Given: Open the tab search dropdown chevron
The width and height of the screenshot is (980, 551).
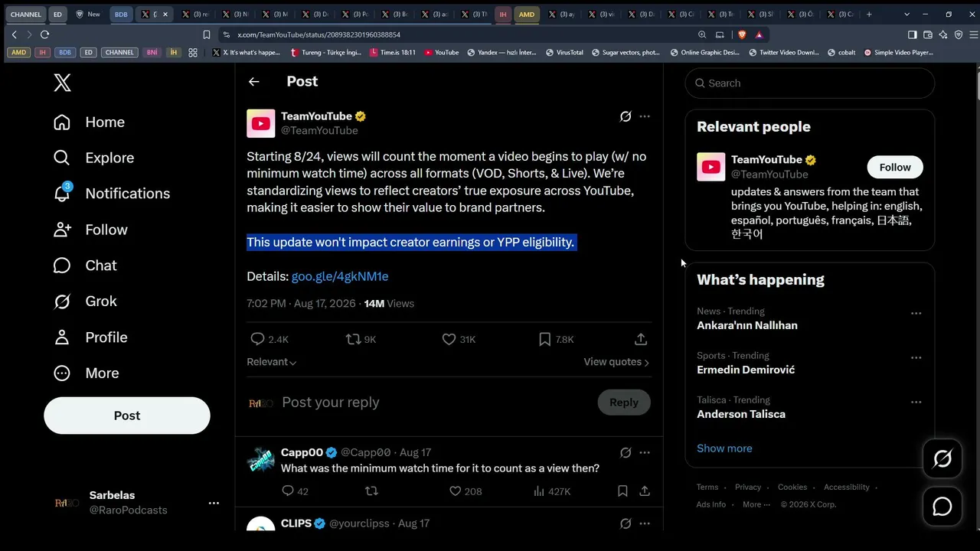Looking at the screenshot, I should pos(907,15).
